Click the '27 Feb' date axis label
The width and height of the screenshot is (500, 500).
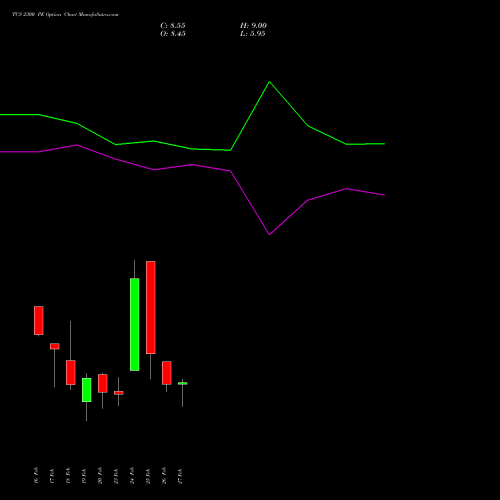[180, 475]
